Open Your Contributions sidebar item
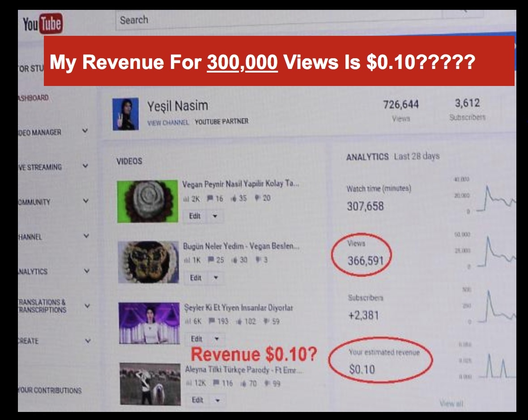Viewport: 528px width, 420px height. (x=50, y=390)
